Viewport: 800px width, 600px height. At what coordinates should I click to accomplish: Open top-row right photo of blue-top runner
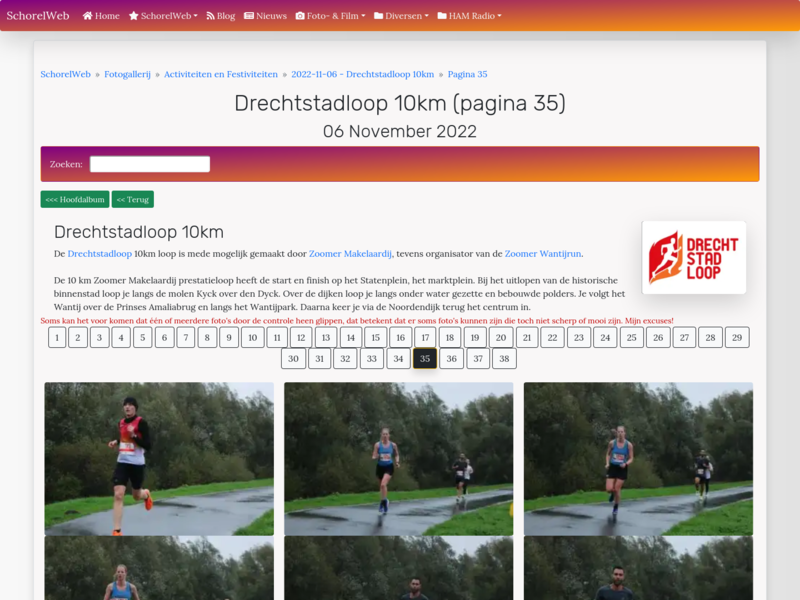(638, 459)
